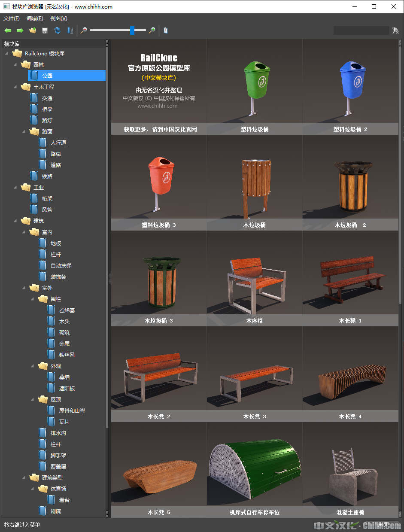Click the thumbnail size slider handle

pyautogui.click(x=132, y=30)
